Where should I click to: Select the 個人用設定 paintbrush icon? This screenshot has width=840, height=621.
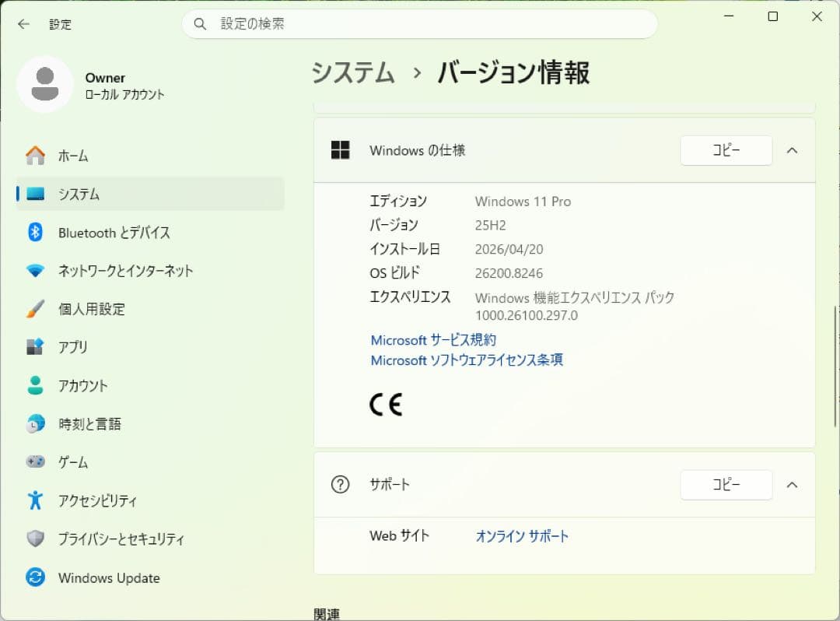click(x=35, y=309)
